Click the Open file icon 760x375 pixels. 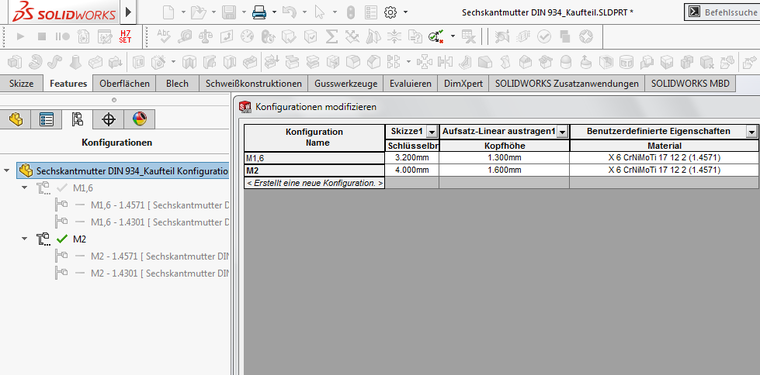pyautogui.click(x=198, y=13)
